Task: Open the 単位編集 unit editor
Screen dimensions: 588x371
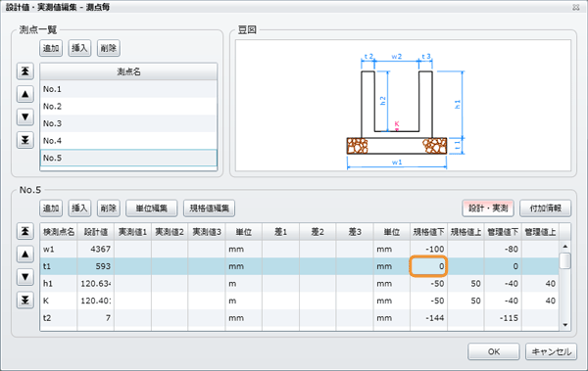Action: pyautogui.click(x=152, y=208)
